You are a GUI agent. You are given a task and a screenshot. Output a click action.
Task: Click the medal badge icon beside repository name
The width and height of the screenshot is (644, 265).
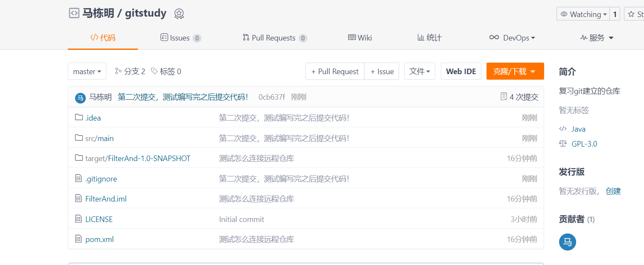point(179,13)
